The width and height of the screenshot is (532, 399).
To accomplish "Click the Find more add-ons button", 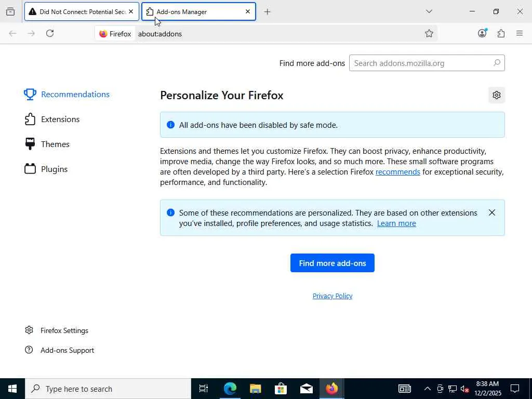I will coord(332,263).
